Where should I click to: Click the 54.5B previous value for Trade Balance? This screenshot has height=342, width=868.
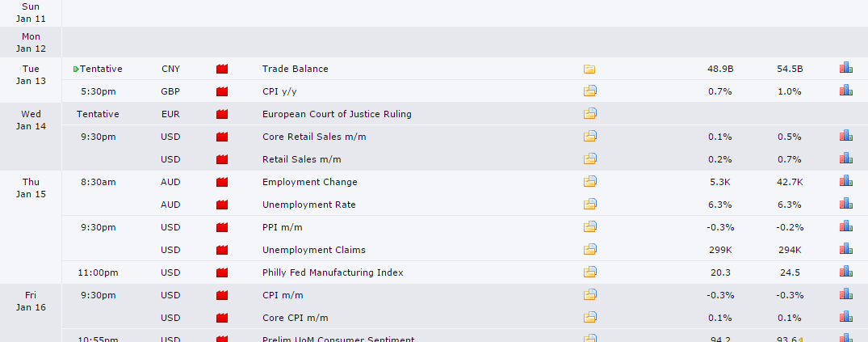[789, 69]
